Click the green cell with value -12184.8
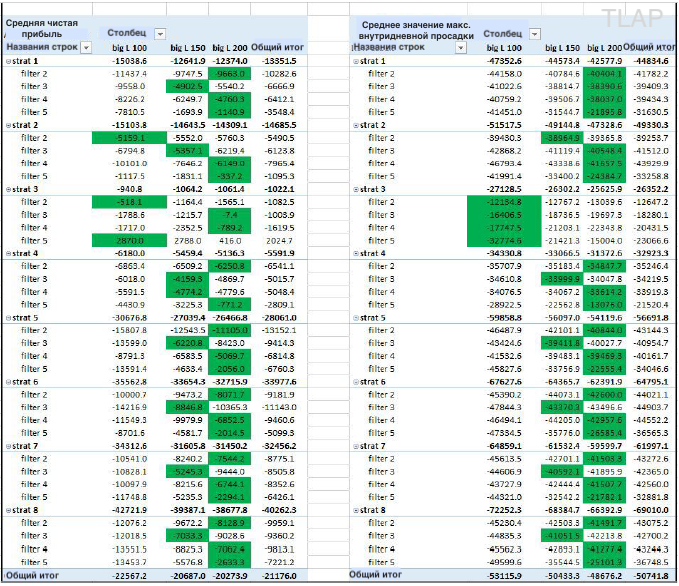 pyautogui.click(x=504, y=202)
